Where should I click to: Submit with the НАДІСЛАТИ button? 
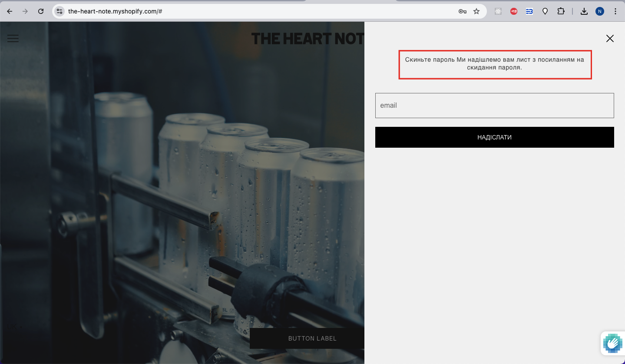[494, 137]
